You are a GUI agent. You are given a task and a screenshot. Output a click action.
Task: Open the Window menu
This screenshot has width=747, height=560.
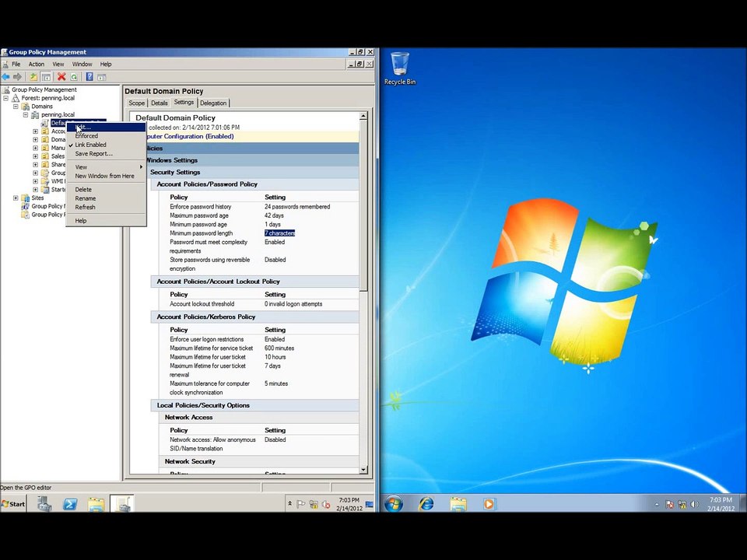82,65
